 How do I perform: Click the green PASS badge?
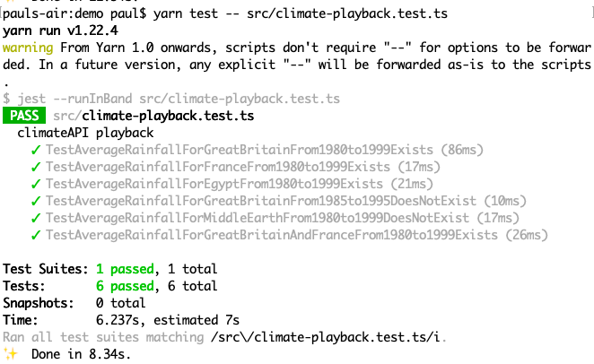click(x=24, y=115)
